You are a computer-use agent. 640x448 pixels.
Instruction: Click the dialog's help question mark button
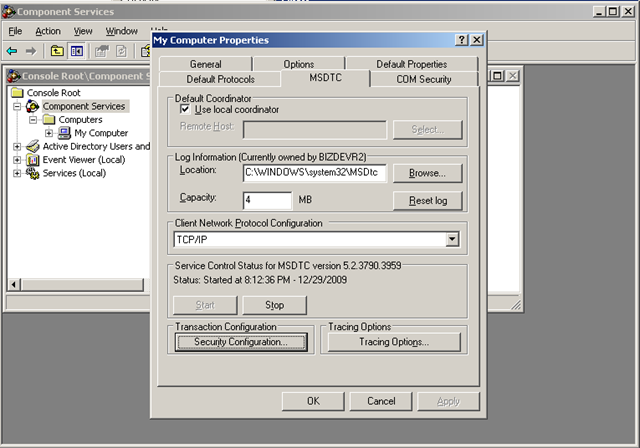pos(462,40)
